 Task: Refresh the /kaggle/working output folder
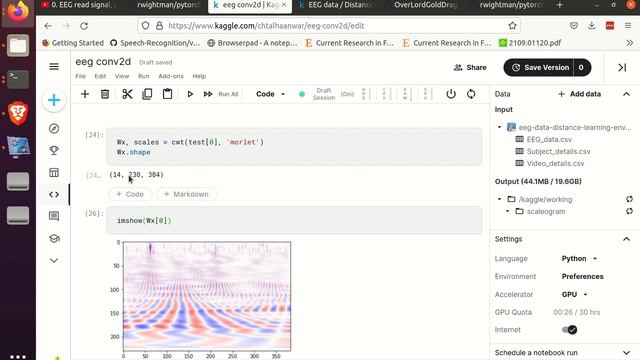coord(629,199)
